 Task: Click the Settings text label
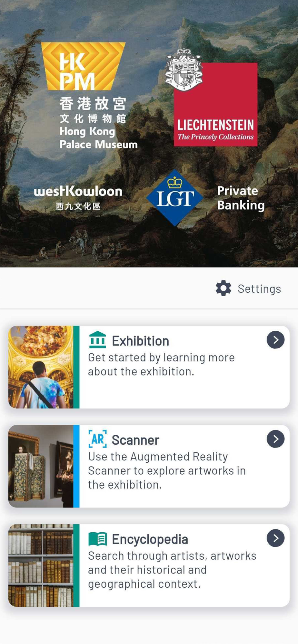[259, 289]
